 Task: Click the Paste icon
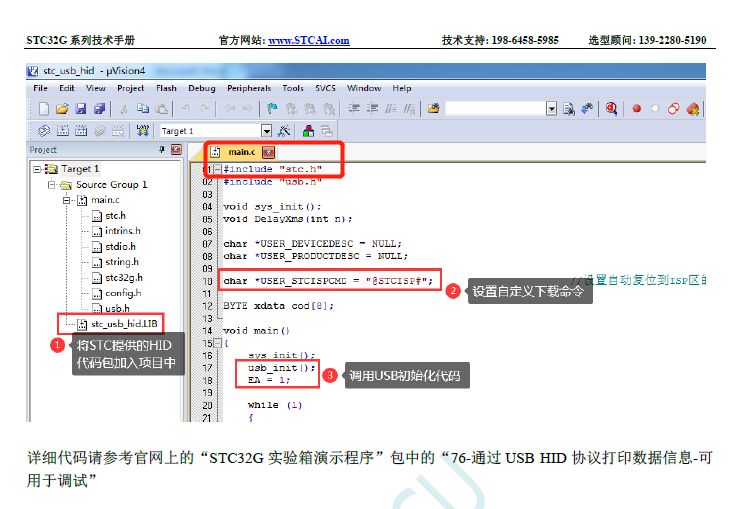(x=162, y=109)
